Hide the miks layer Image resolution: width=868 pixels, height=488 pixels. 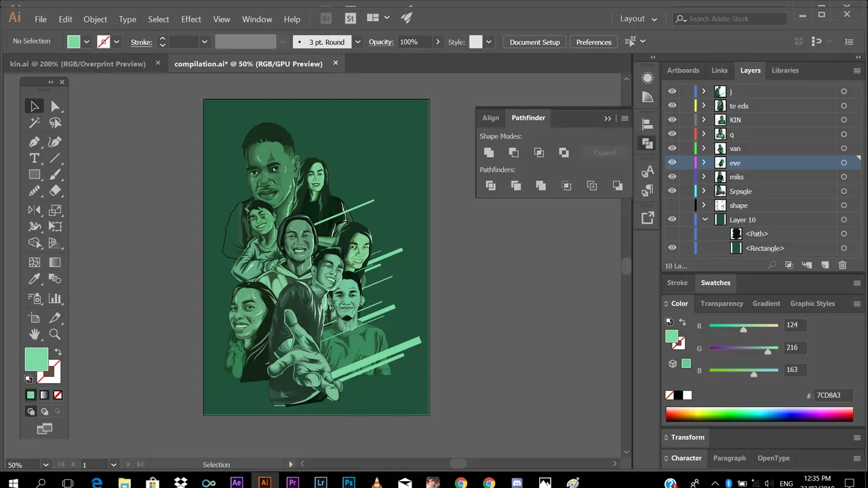tap(672, 177)
